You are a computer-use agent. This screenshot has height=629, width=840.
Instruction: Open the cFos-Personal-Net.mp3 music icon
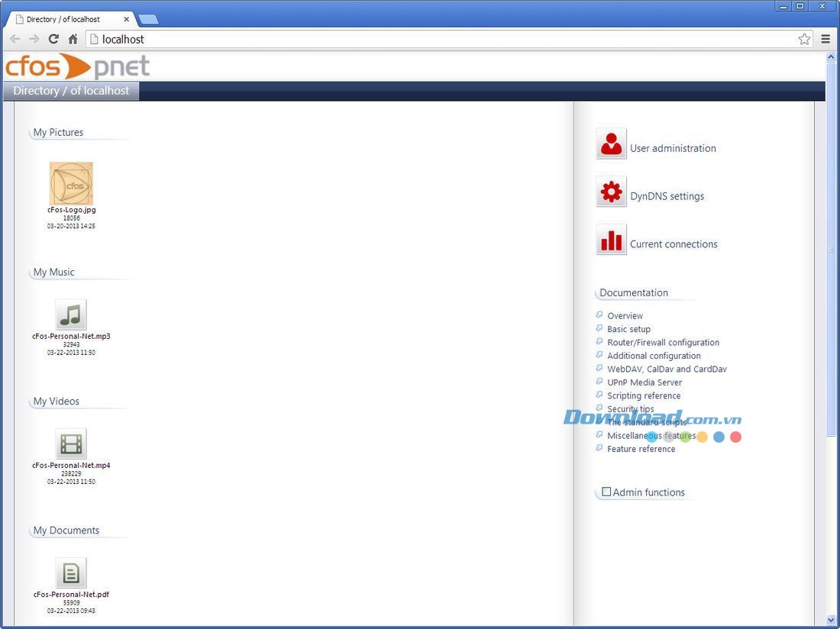[71, 314]
